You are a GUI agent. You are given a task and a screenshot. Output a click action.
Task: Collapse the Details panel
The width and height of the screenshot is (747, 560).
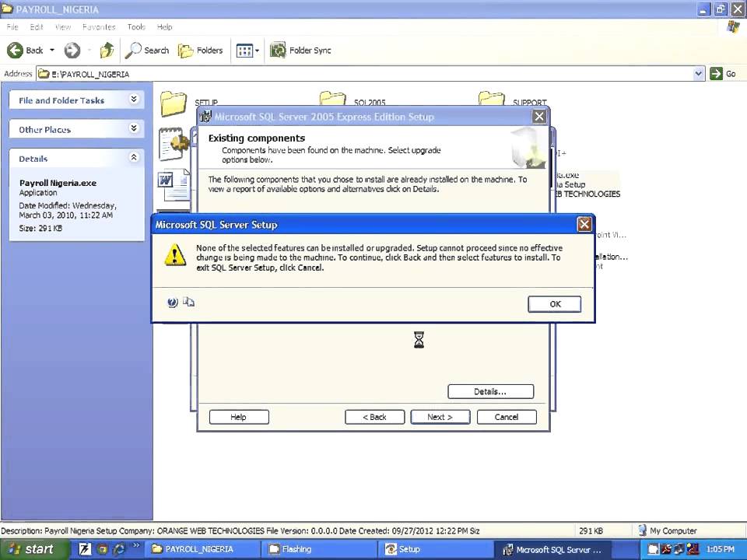134,157
